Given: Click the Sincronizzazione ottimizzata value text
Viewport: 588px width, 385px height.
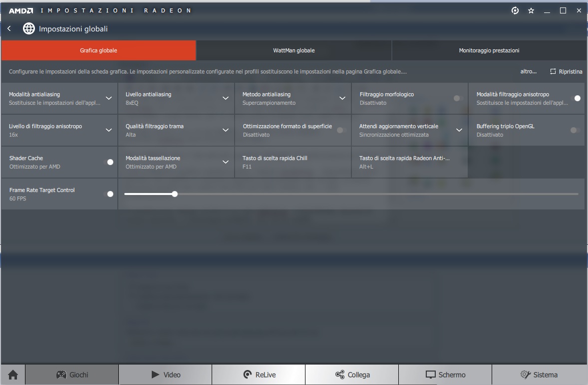Looking at the screenshot, I should pyautogui.click(x=394, y=135).
